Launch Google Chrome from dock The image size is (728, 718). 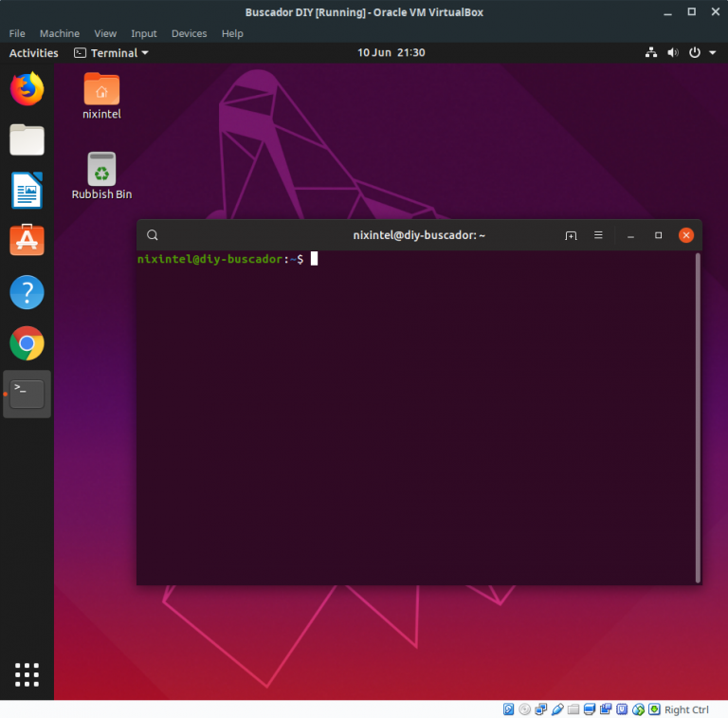pyautogui.click(x=27, y=342)
